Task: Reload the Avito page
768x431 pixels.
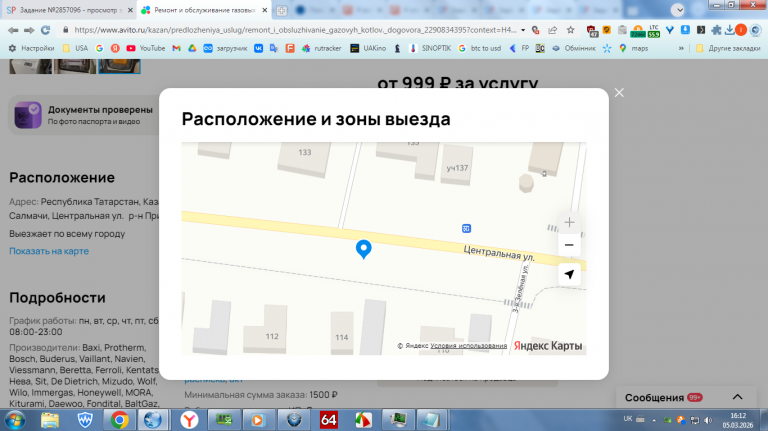Action: [x=46, y=30]
